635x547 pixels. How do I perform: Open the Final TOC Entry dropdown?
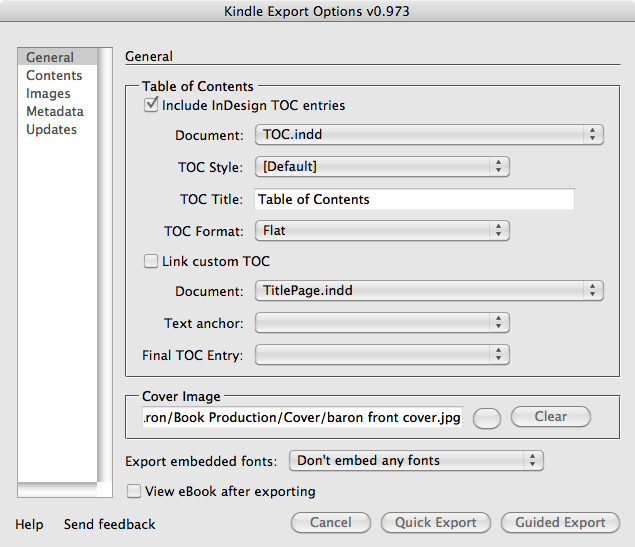[x=382, y=355]
